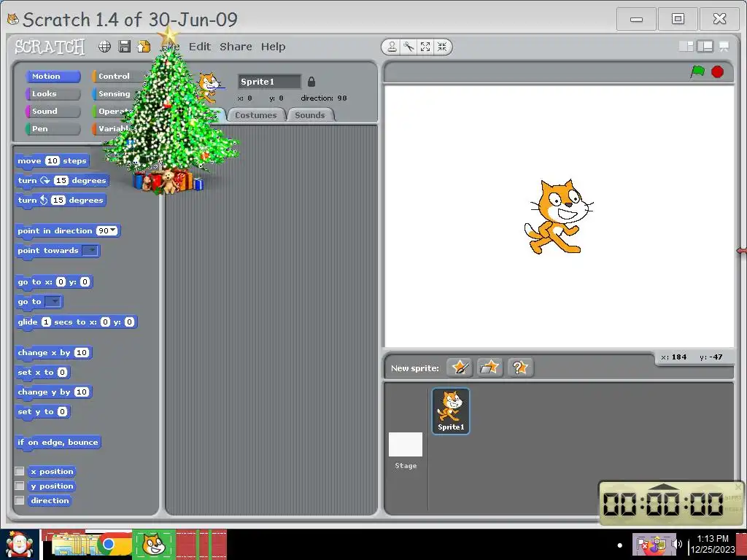Click the Scratch cat taskbar icon
747x560 pixels.
tap(153, 545)
